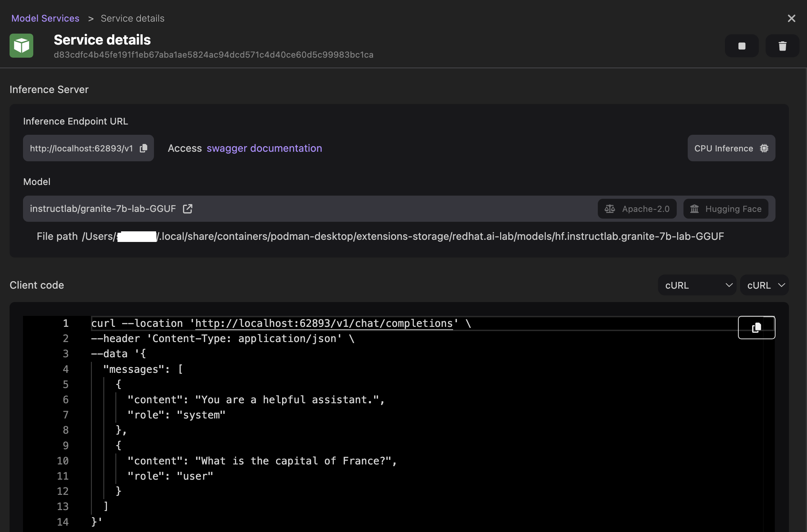Close the Service details page
This screenshot has height=532, width=807.
tap(791, 18)
